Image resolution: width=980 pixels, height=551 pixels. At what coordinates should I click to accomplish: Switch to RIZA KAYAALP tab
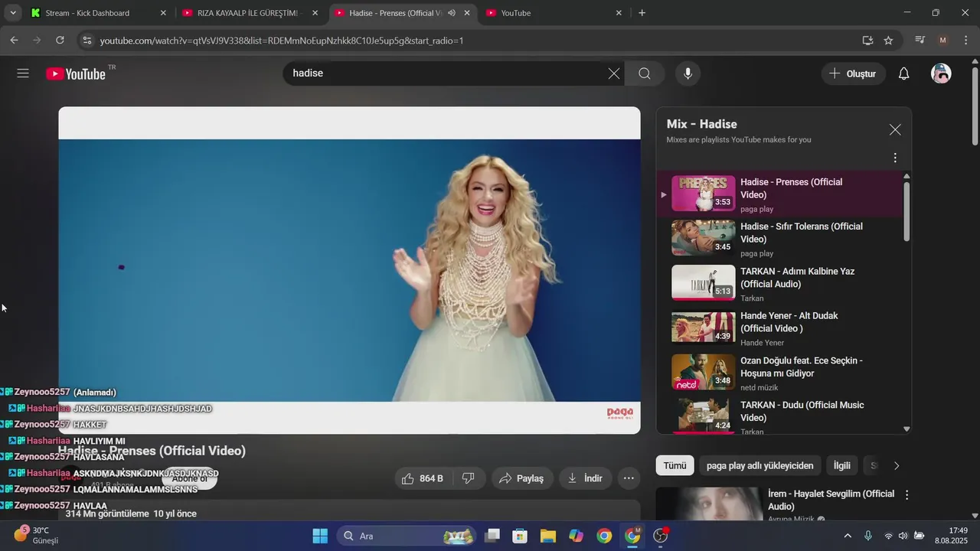pyautogui.click(x=250, y=13)
